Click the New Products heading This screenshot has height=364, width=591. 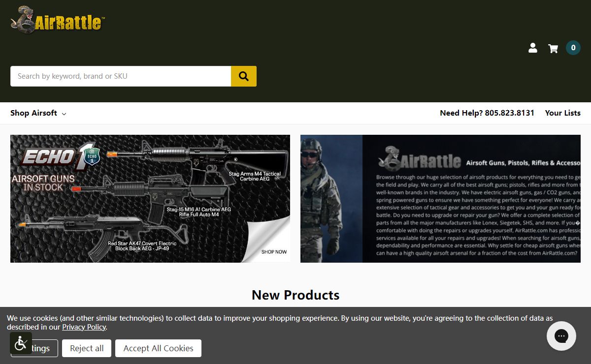click(295, 295)
